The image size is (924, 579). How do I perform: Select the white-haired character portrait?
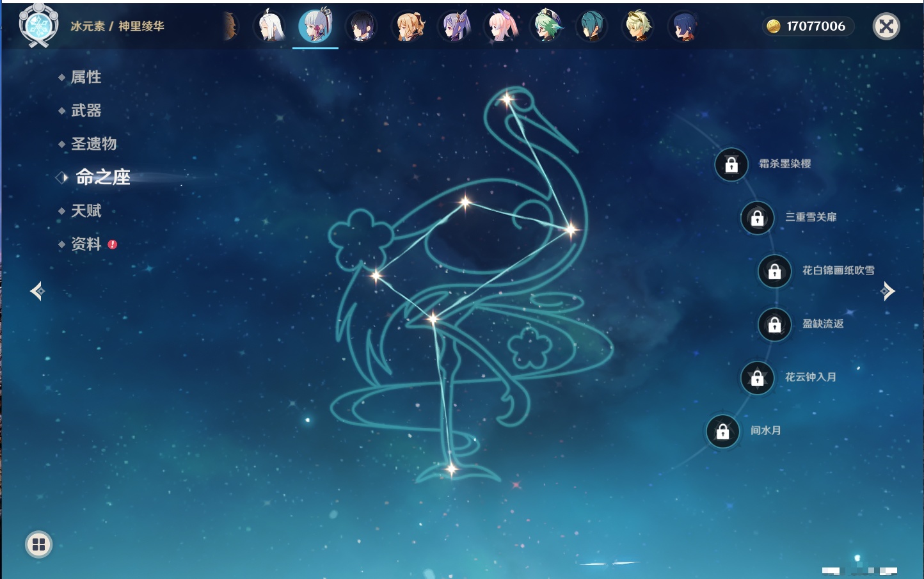pos(269,27)
